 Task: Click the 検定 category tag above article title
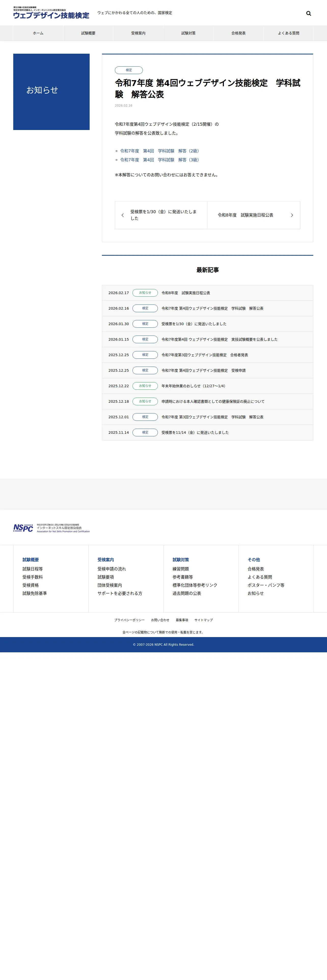coord(129,70)
